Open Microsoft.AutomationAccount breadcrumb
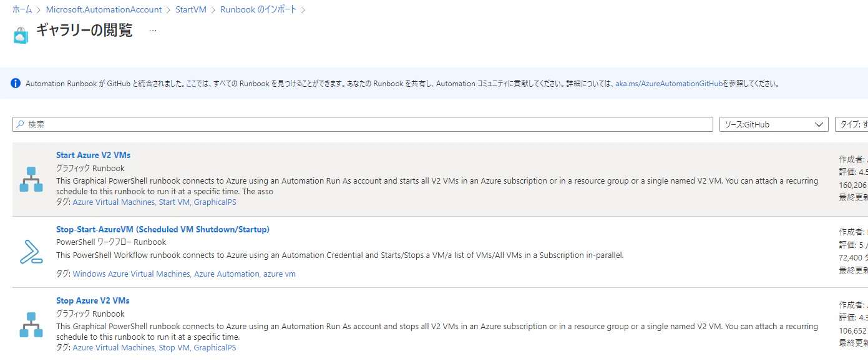868x361 pixels. pos(104,9)
